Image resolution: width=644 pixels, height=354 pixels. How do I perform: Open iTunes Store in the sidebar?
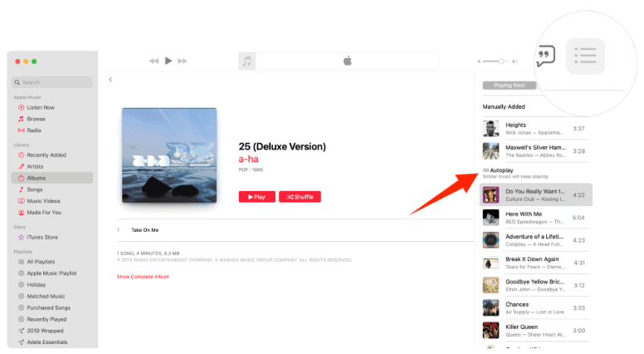(41, 237)
